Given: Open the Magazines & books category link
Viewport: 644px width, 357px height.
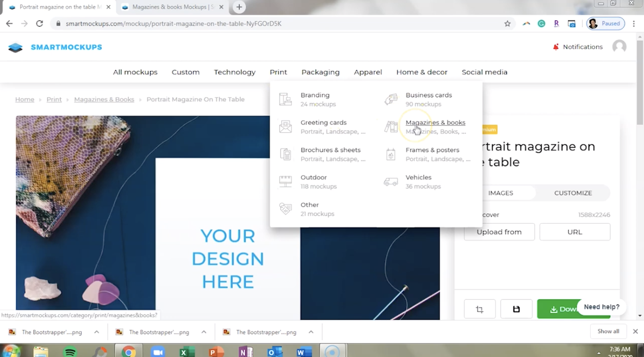Looking at the screenshot, I should tap(435, 122).
